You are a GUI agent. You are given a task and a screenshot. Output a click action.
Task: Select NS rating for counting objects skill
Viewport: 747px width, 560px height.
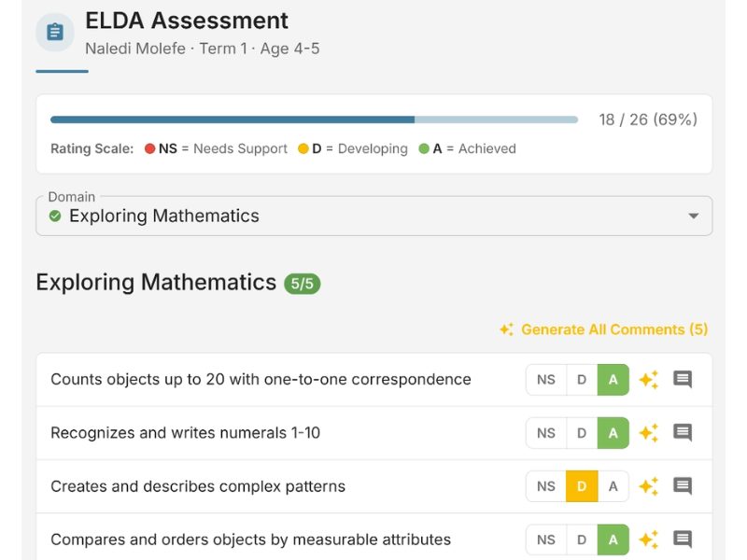(545, 379)
